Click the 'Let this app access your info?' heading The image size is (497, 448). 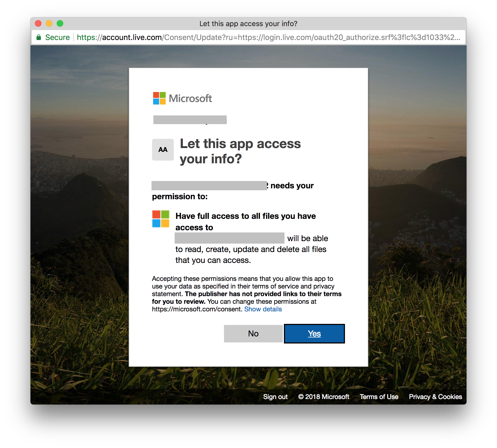[240, 151]
